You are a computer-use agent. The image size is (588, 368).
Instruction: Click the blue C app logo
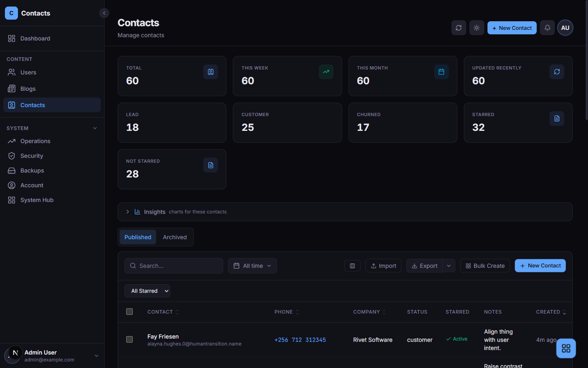11,13
